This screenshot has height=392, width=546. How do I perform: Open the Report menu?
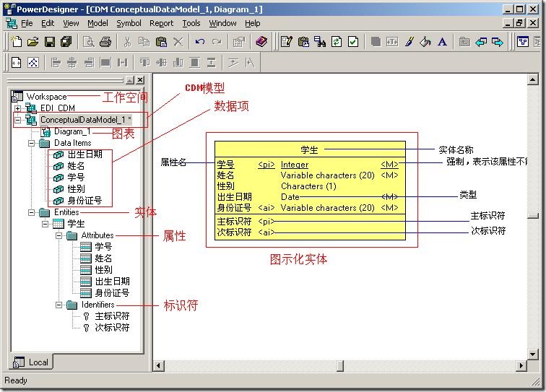click(x=161, y=23)
